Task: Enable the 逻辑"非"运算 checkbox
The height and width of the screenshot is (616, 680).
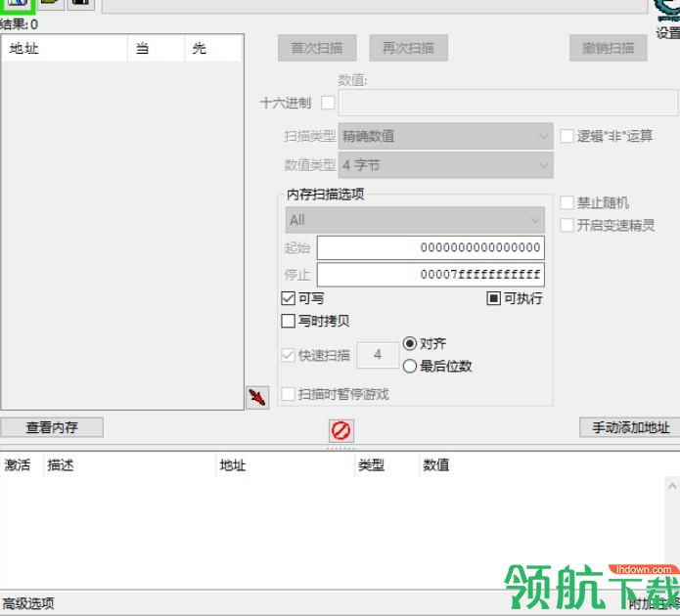Action: 567,136
